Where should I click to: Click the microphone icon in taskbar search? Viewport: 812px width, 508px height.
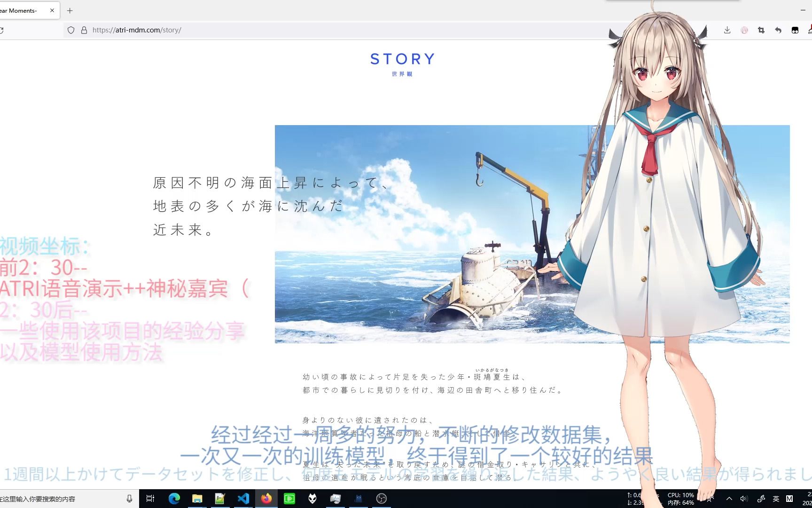coord(129,499)
